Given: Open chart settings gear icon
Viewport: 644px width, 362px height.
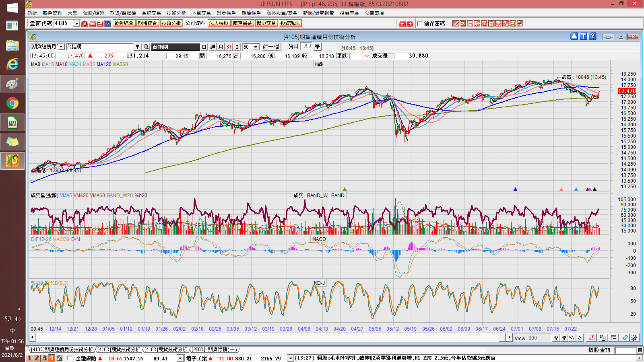Looking at the screenshot, I should pos(634,338).
